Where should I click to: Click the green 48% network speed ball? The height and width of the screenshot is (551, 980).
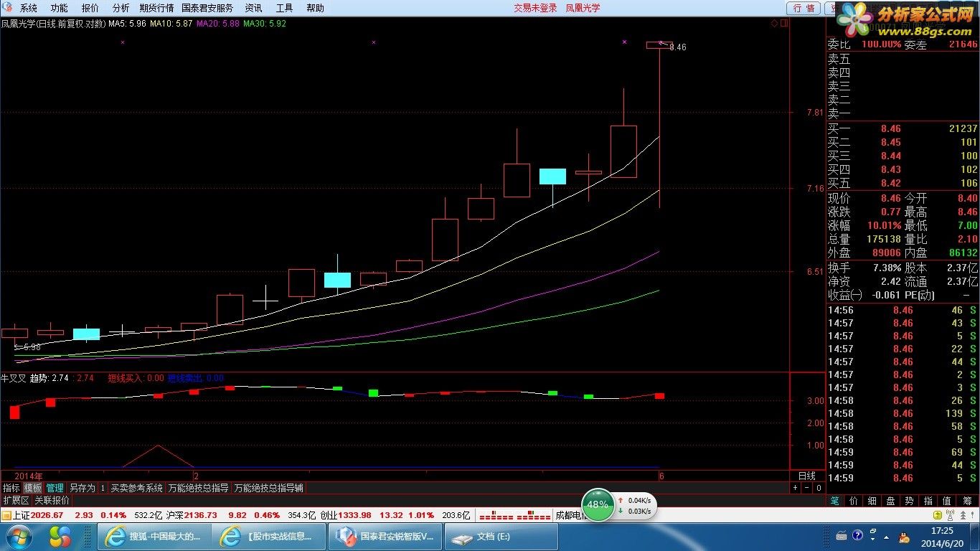coord(598,504)
